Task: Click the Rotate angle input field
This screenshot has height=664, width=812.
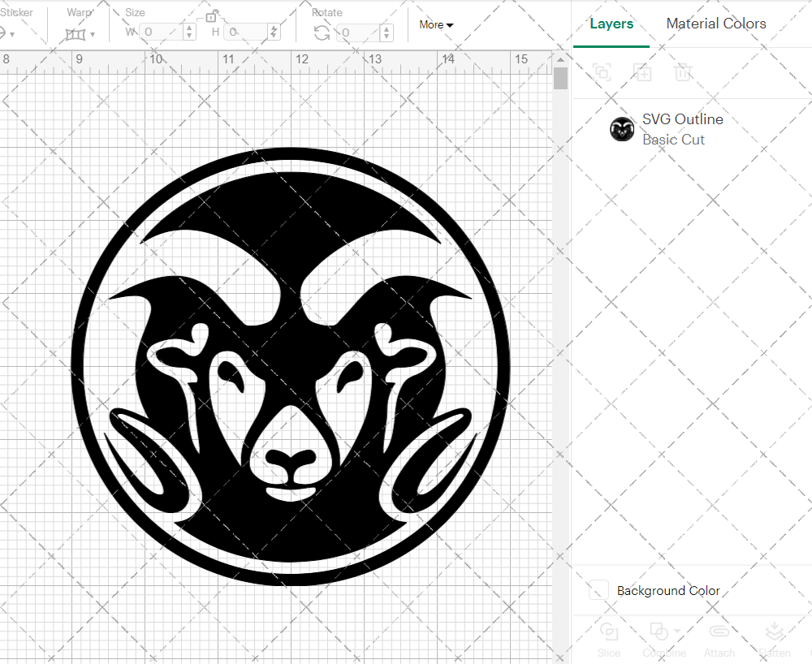Action: coord(358,32)
